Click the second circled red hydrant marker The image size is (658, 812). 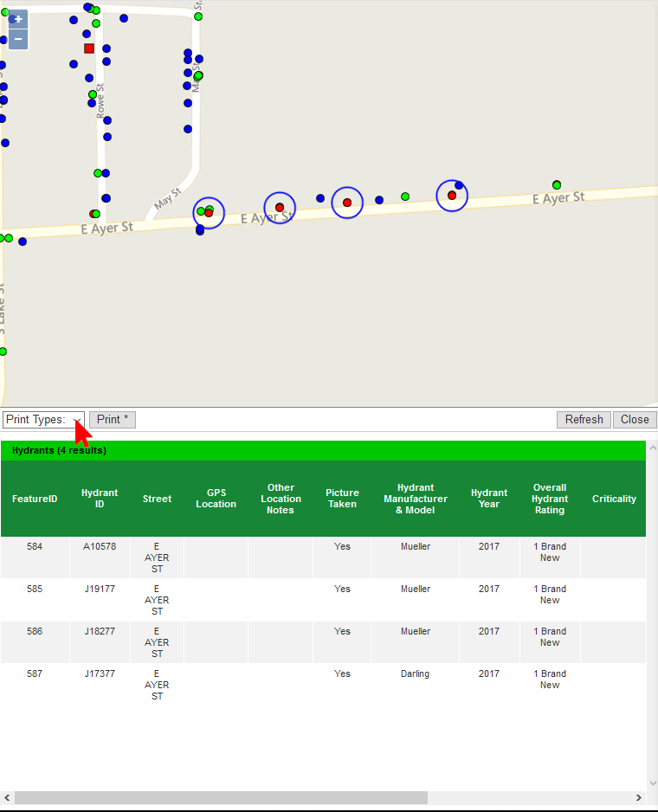click(280, 208)
